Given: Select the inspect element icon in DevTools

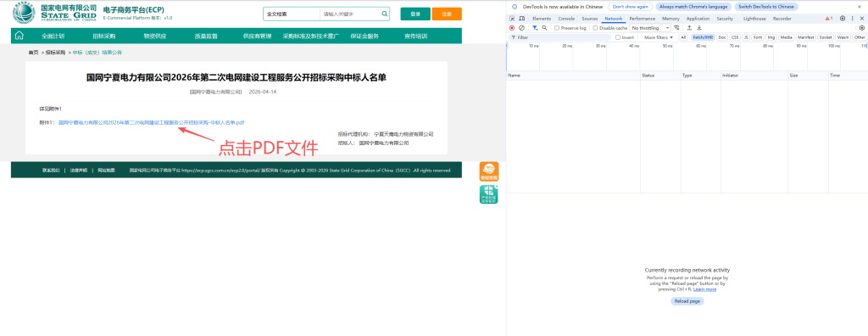Looking at the screenshot, I should (x=512, y=19).
